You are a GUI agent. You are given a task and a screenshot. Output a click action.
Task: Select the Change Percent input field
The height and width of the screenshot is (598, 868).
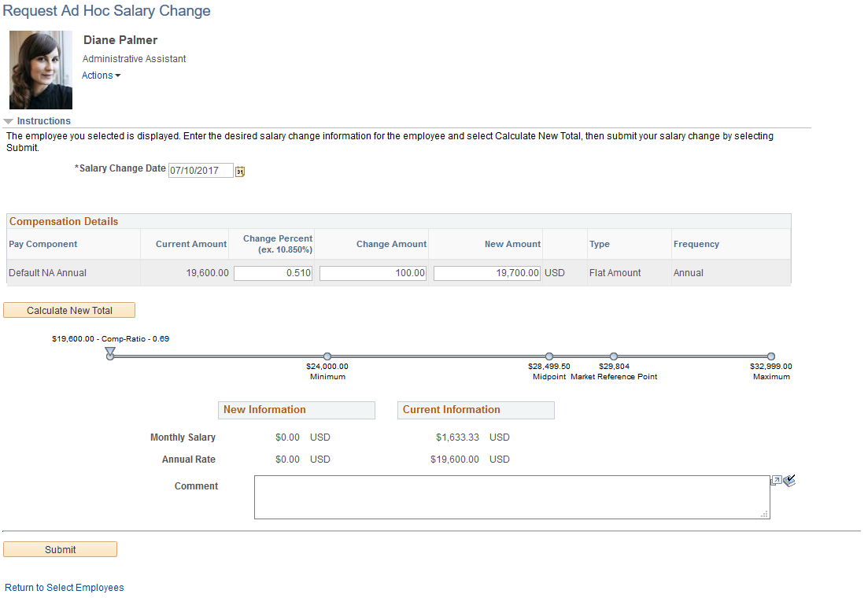(273, 271)
